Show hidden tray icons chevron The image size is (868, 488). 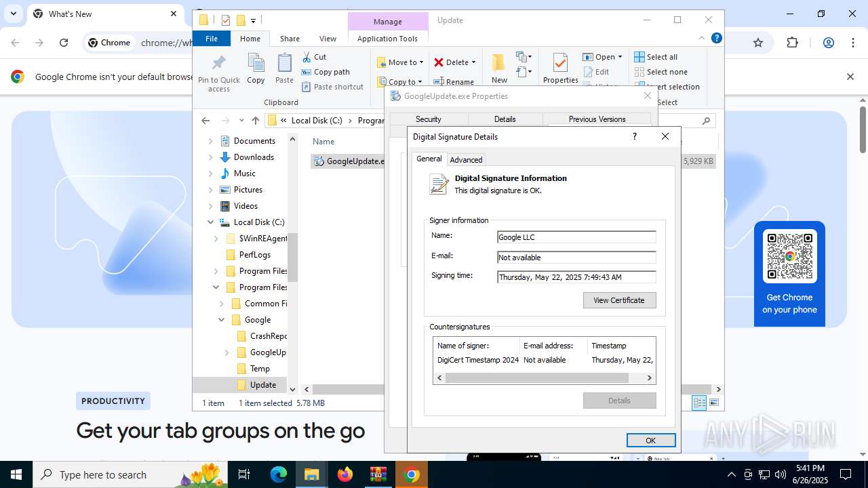coord(731,474)
